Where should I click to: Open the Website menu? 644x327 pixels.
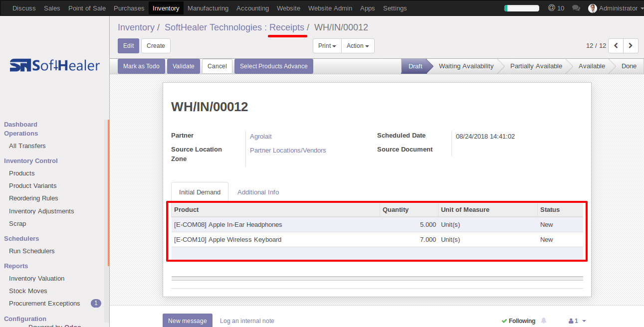point(288,8)
